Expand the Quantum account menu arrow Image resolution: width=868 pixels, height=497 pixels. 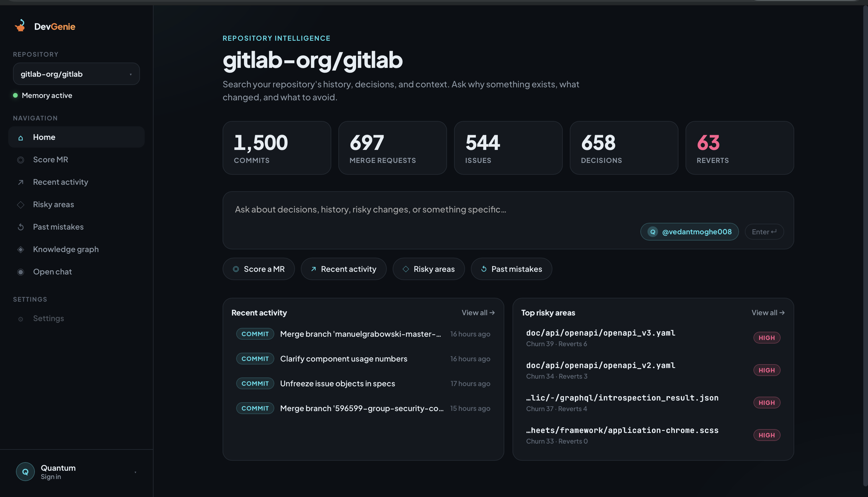tap(136, 473)
